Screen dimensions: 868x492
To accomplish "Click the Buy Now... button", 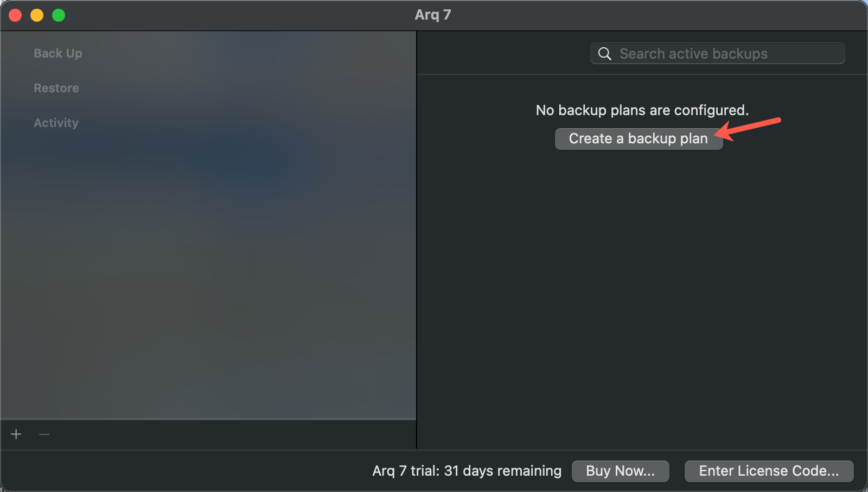I will point(620,471).
